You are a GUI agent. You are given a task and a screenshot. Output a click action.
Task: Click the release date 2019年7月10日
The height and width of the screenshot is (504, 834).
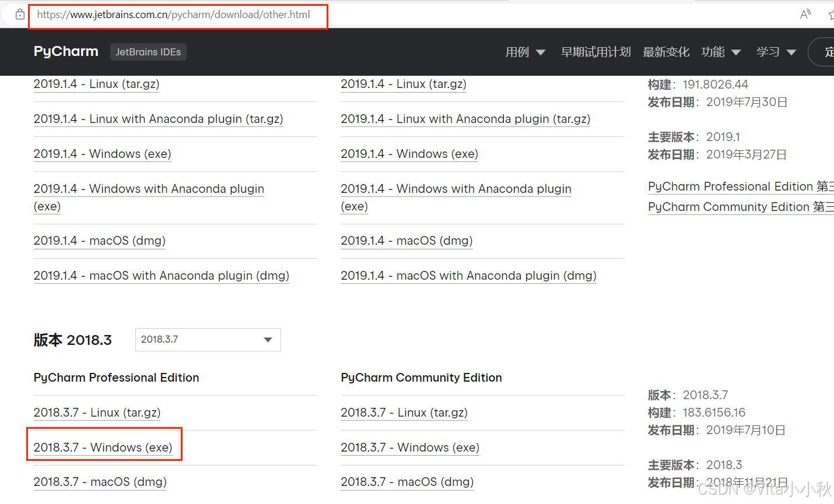point(746,430)
